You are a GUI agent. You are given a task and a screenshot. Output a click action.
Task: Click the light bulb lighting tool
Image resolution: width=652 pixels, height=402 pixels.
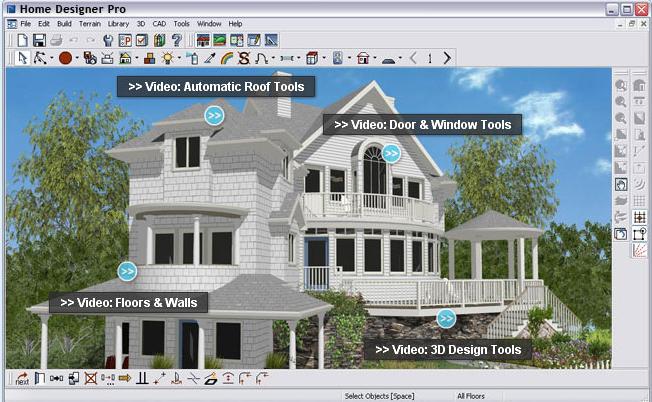[168, 58]
